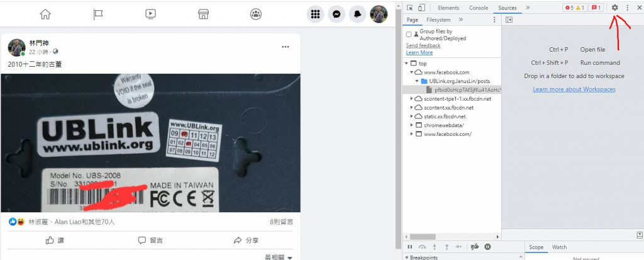This screenshot has height=260, width=644.
Task: Open Send feedback link
Action: 423,46
